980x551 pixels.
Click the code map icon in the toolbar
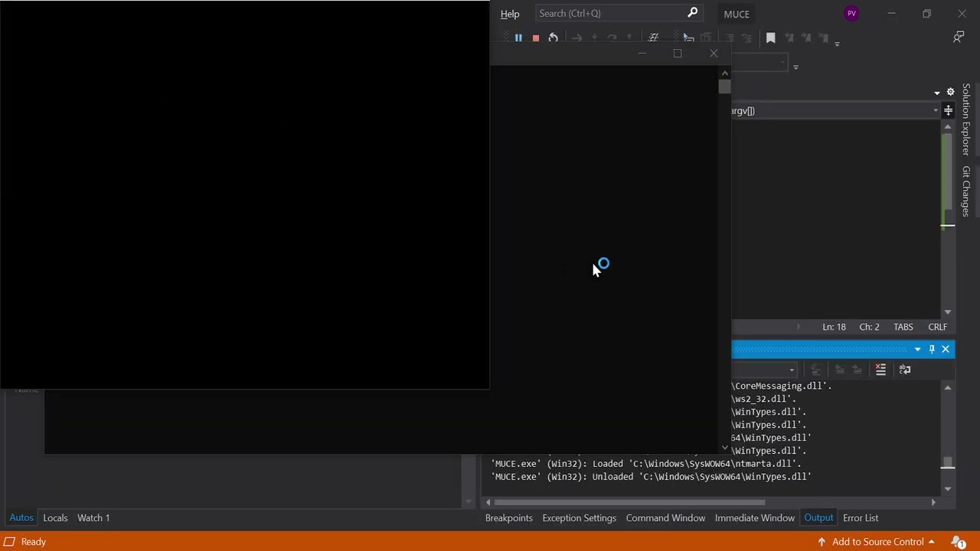point(653,37)
